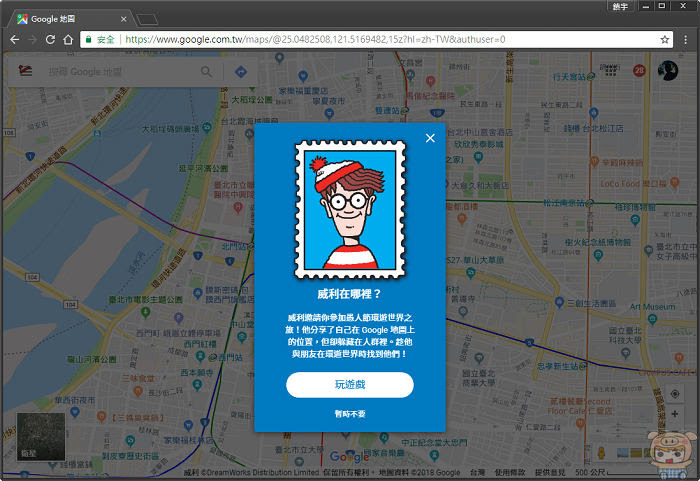700x481 pixels.
Task: Click the 松江南京站 station label
Action: [564, 202]
